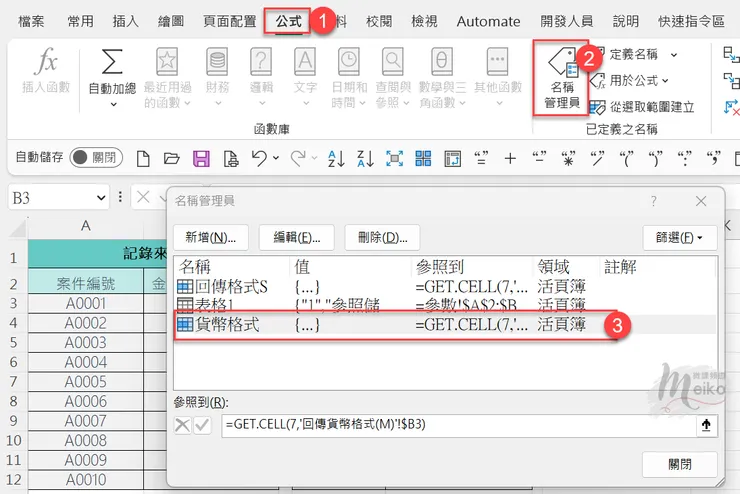This screenshot has height=494, width=740.
Task: Click the new blank file icon
Action: [143, 159]
